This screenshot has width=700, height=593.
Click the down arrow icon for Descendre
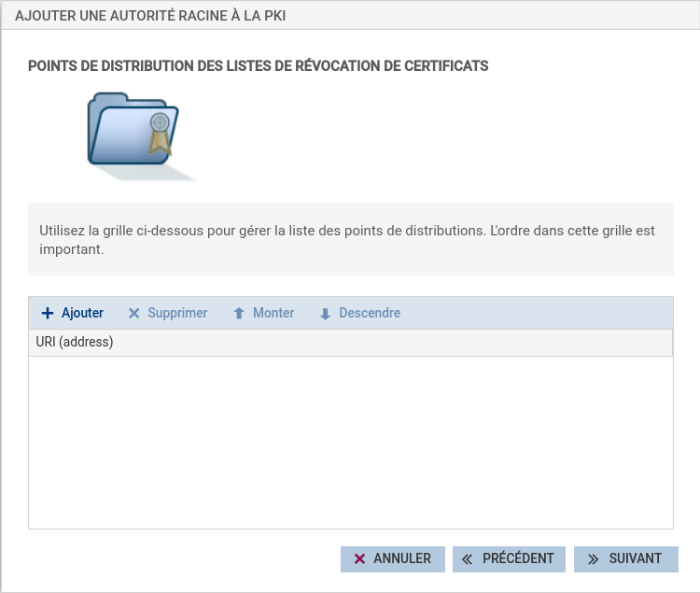click(325, 314)
